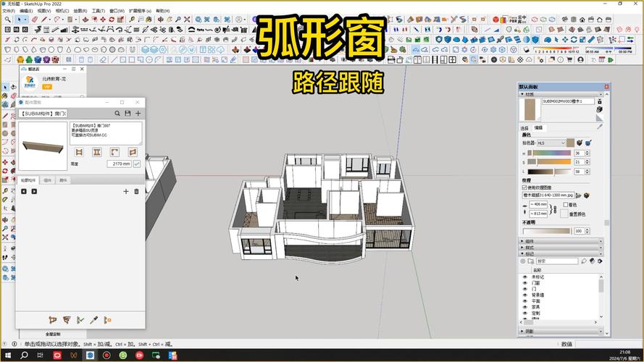This screenshot has height=362, width=644.
Task: Go to previous item with left arrow button
Action: tap(24, 192)
